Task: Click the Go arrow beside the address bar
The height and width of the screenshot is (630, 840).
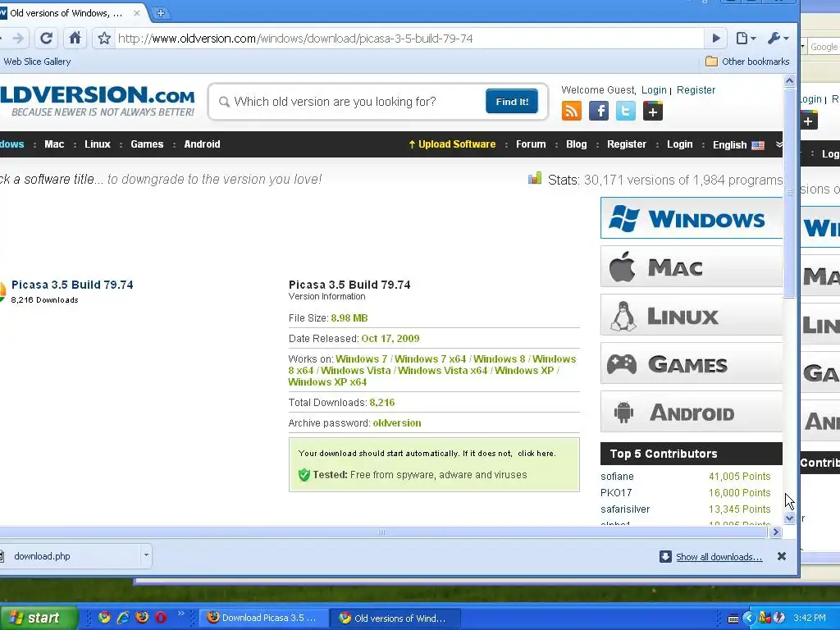Action: [715, 38]
